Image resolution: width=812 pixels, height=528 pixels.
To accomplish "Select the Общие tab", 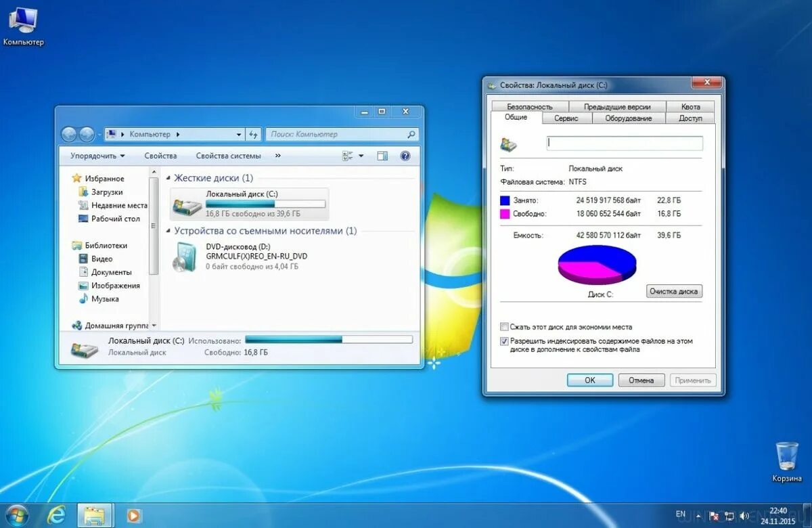I will (x=516, y=117).
